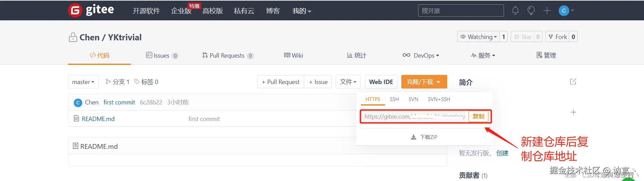This screenshot has width=644, height=181.
Task: Expand the Watching dropdown button
Action: [478, 37]
